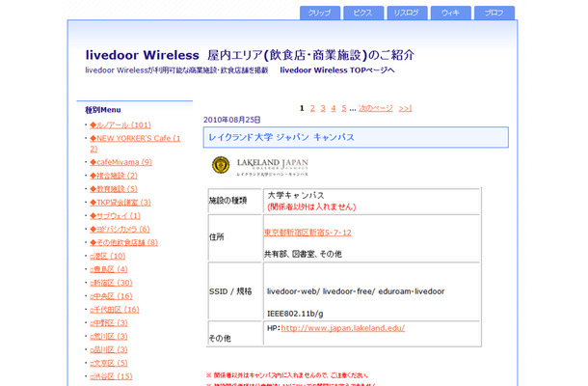Open the ヨドバシカメラ (6) category
This screenshot has height=386, width=588.
(x=120, y=229)
